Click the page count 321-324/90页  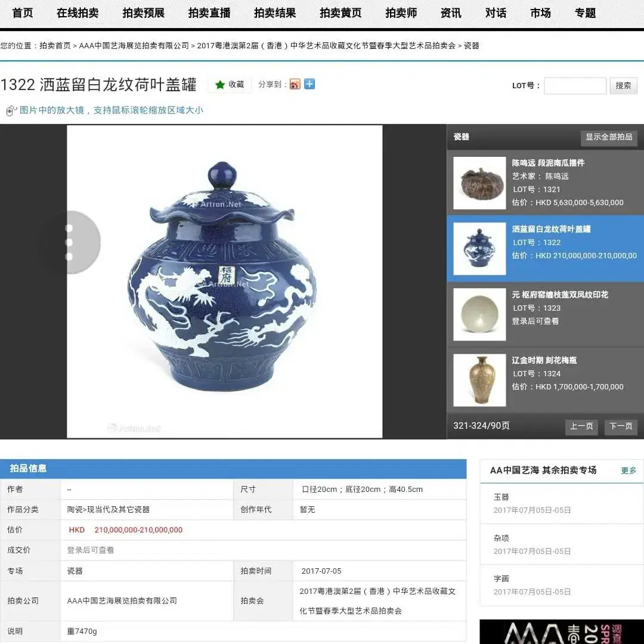coord(481,426)
